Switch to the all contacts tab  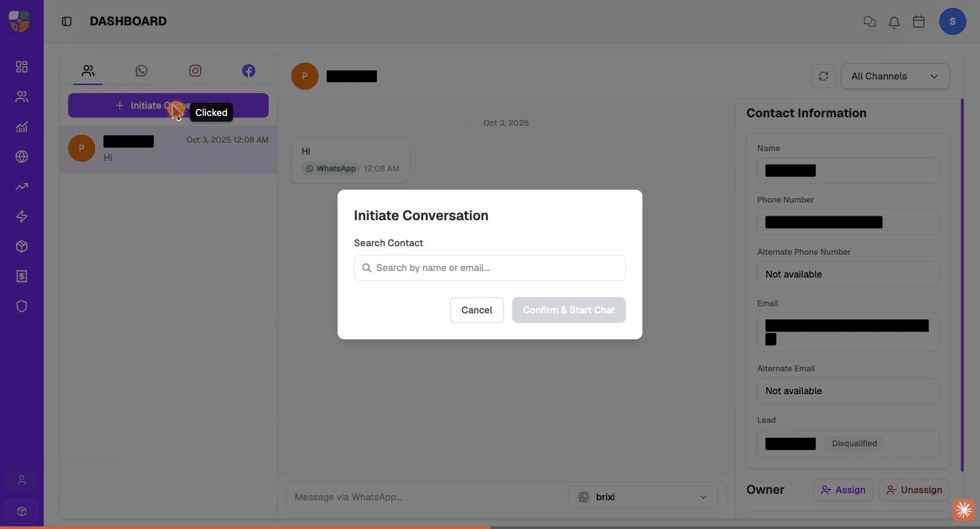coord(88,70)
